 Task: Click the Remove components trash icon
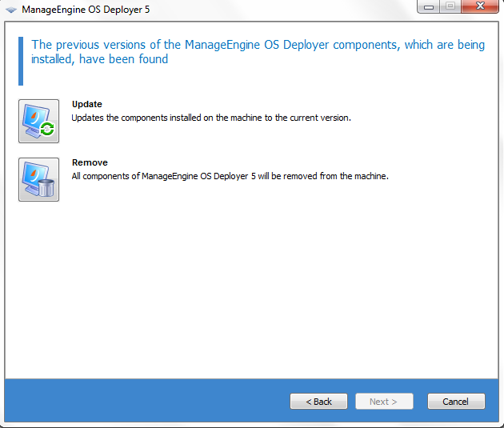39,180
